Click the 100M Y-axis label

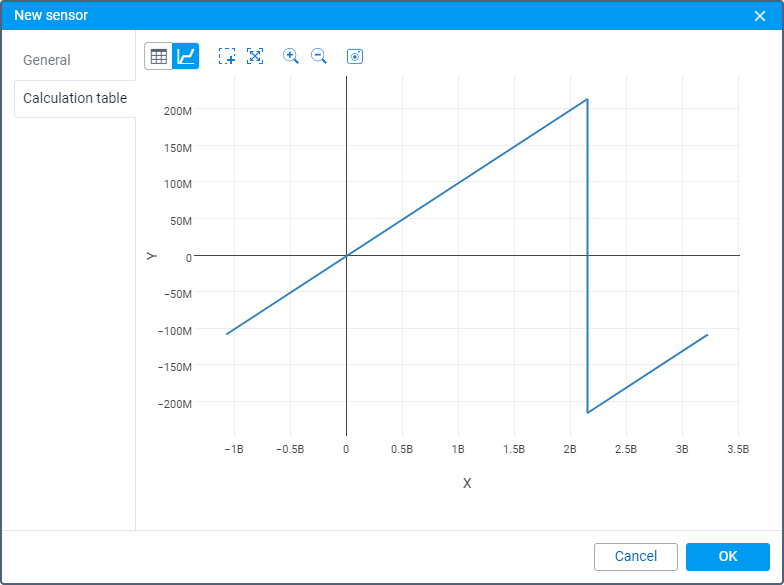tap(178, 184)
